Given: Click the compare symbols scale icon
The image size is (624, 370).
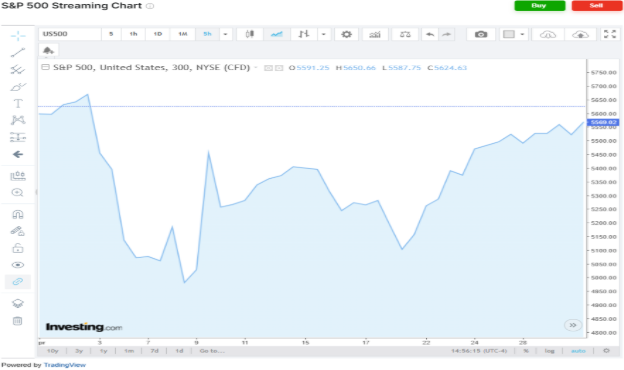Looking at the screenshot, I should tap(405, 34).
